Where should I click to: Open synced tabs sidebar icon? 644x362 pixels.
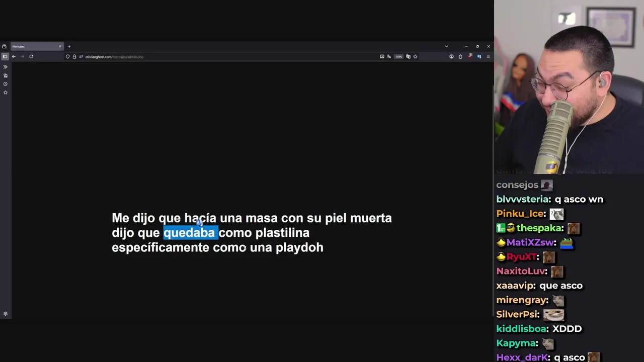click(6, 75)
